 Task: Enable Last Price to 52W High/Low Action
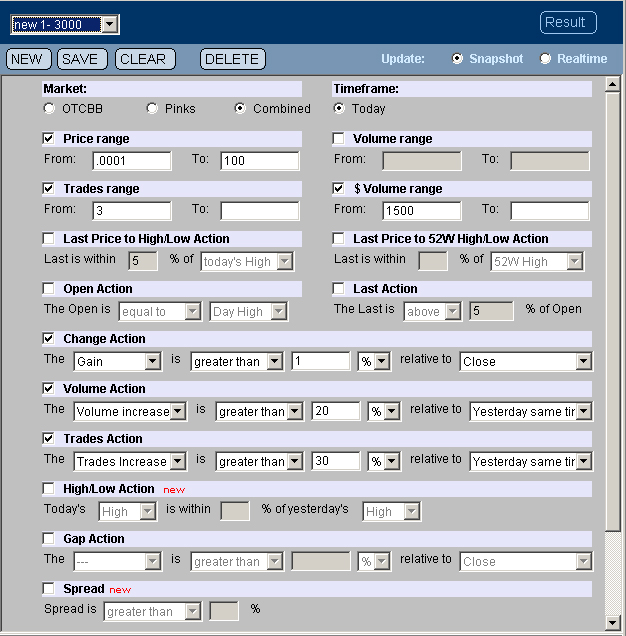(x=338, y=238)
